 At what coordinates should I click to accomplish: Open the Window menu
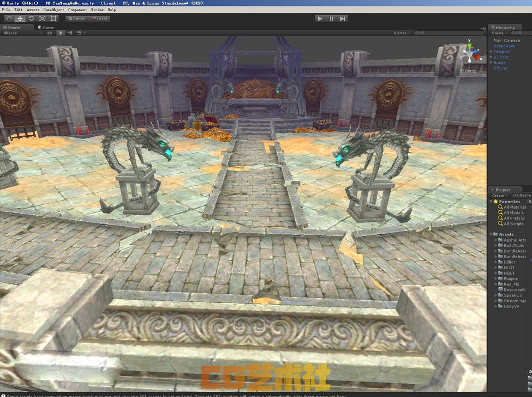tap(97, 10)
